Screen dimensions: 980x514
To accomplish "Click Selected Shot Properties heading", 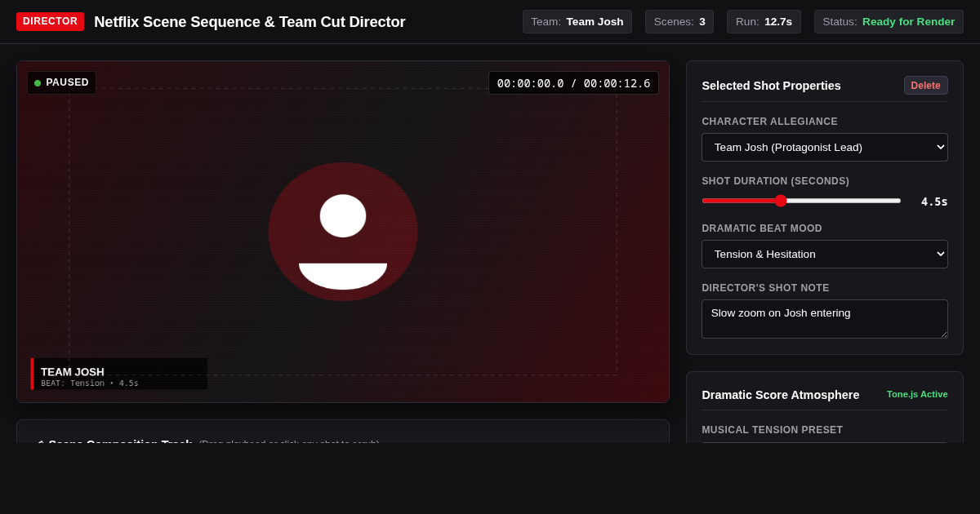I will tap(771, 86).
